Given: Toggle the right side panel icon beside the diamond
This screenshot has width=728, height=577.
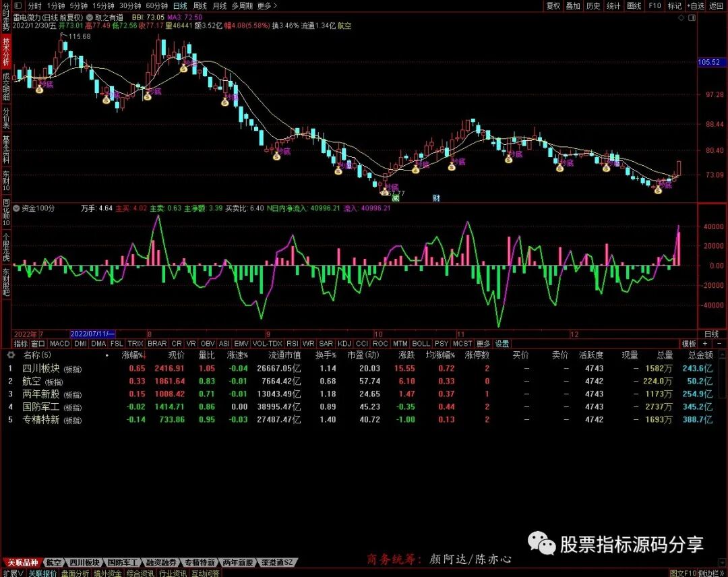Looking at the screenshot, I should [x=692, y=18].
